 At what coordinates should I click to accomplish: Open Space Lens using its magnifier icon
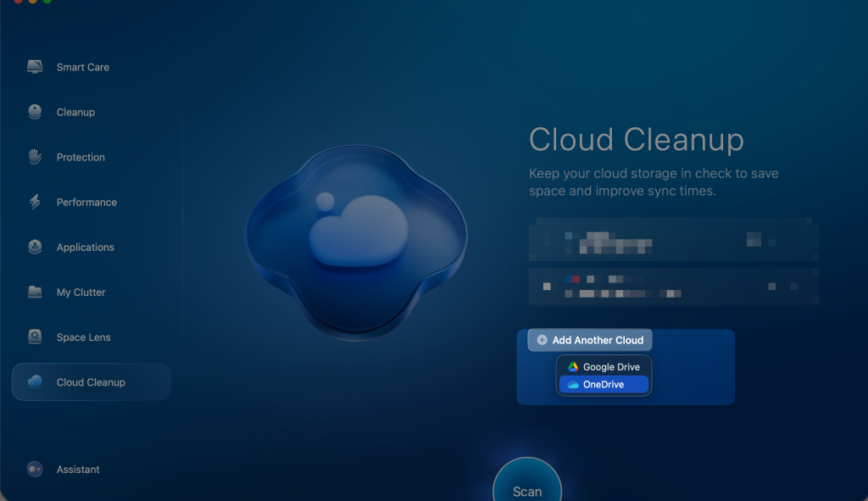coord(34,337)
